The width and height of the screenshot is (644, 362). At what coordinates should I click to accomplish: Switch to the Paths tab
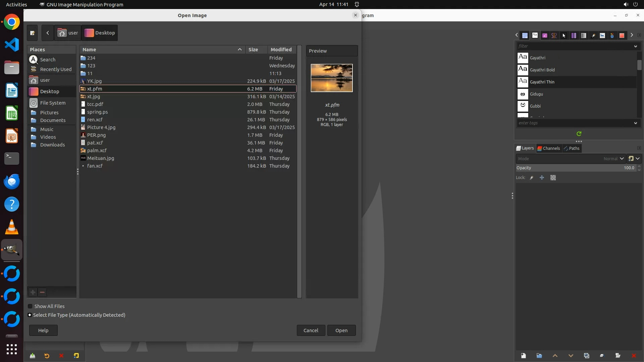572,148
